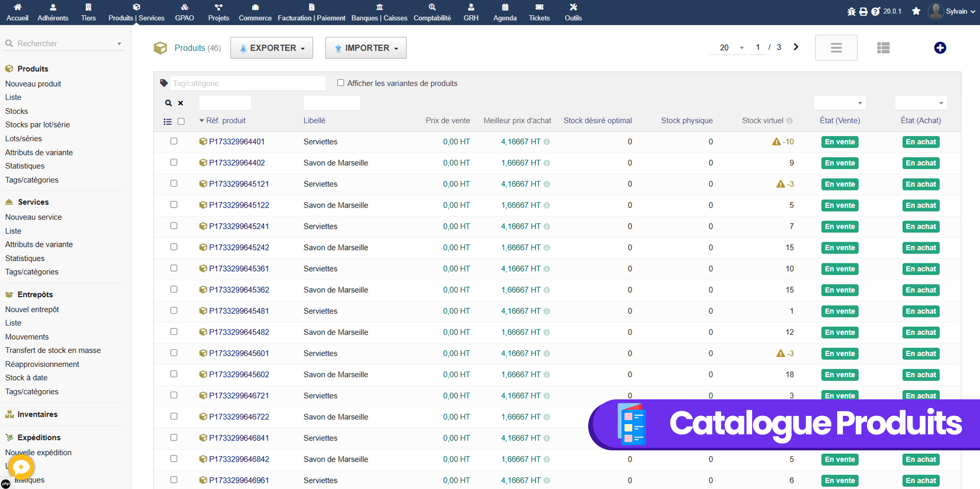Open the EXPORTER dropdown
The image size is (980, 489).
click(272, 48)
